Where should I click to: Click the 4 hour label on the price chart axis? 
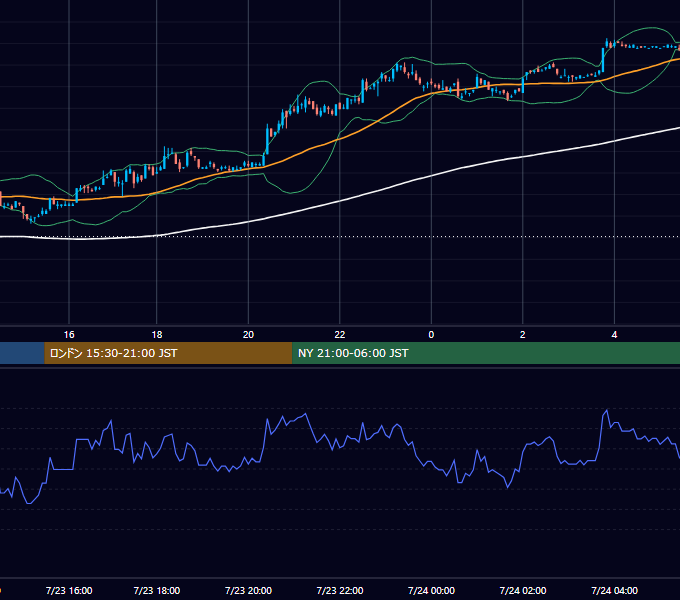click(614, 335)
